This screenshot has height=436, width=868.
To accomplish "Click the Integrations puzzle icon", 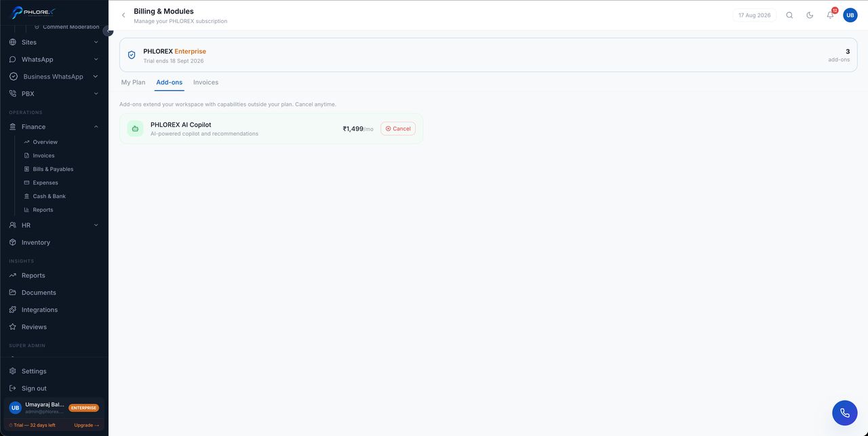I will click(x=13, y=310).
